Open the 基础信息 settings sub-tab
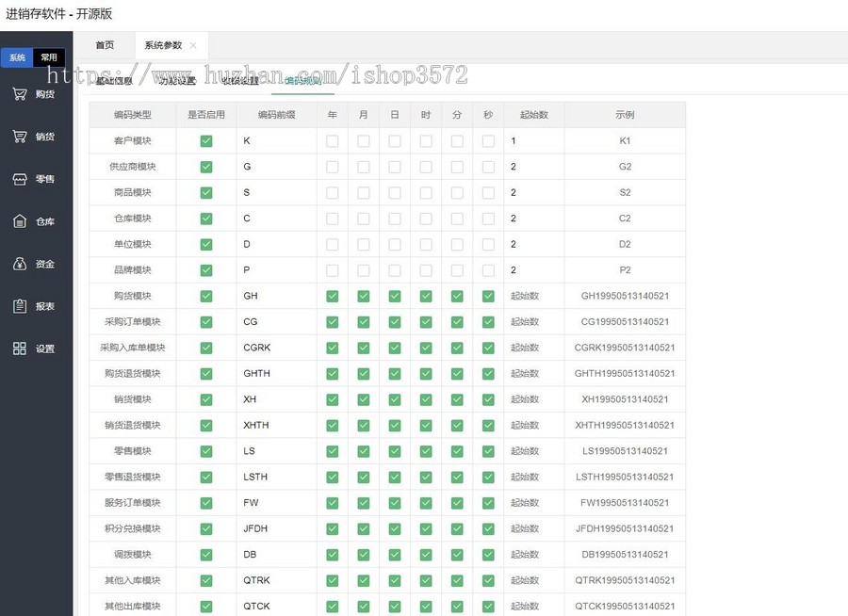Viewport: 848px width, 616px height. [114, 81]
